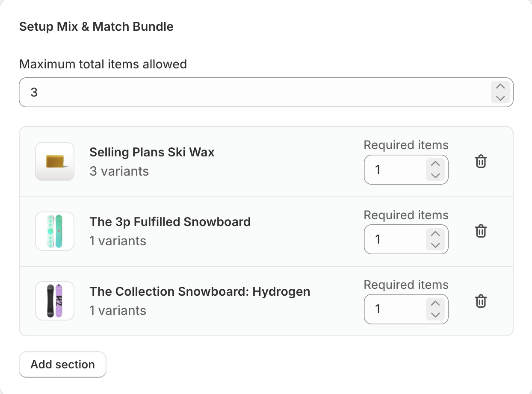532x394 pixels.
Task: Decrease required items for Hydrogen snowboard
Action: [435, 315]
